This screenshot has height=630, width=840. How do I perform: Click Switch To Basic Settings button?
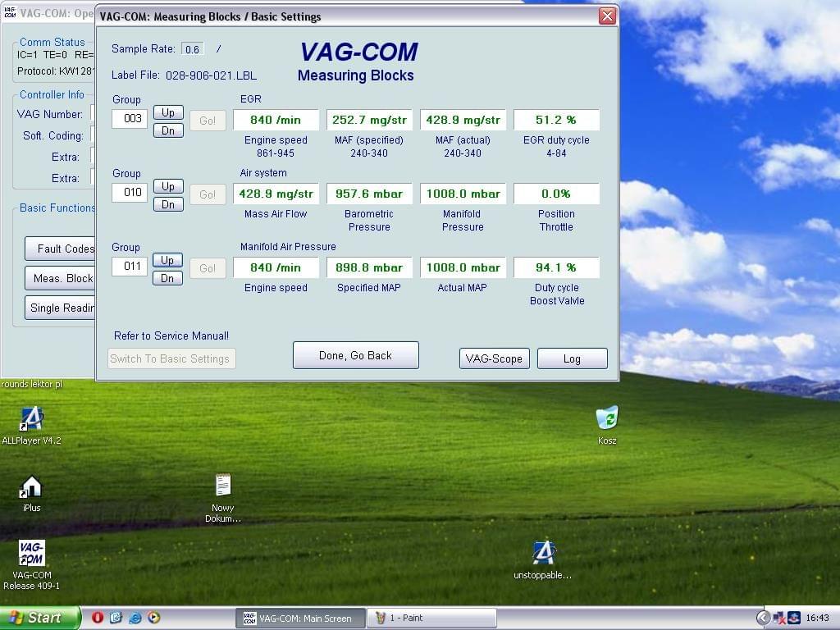171,359
